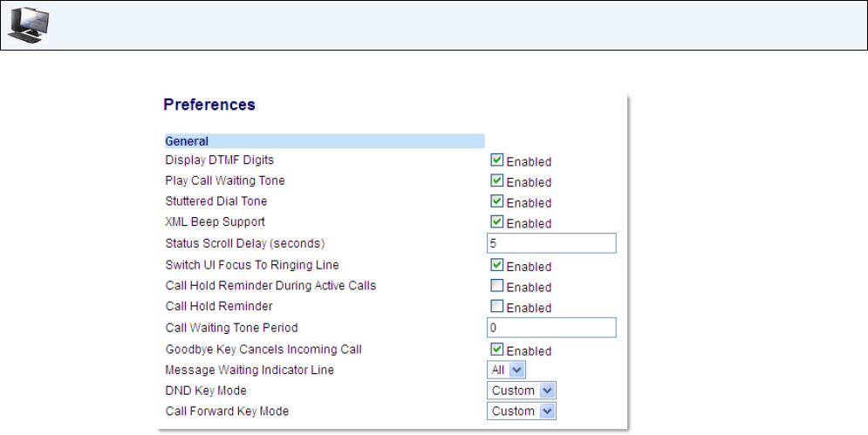Click the Message Waiting Indicator Line label
Screen dimensions: 868x435
[x=249, y=370]
